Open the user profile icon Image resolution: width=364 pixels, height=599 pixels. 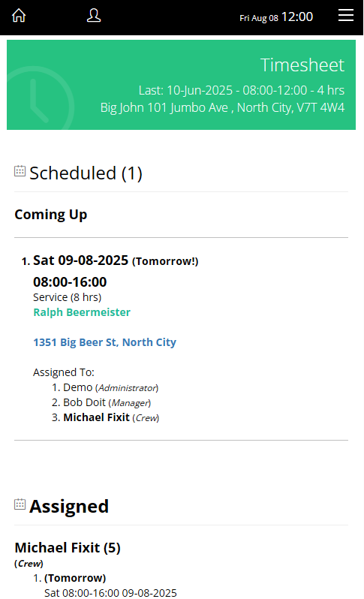[94, 16]
